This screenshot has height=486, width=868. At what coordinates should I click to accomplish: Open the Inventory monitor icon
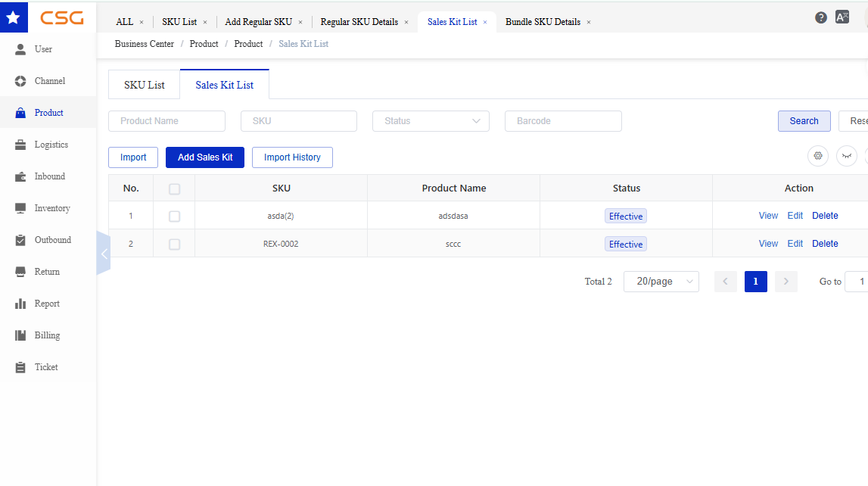(20, 208)
